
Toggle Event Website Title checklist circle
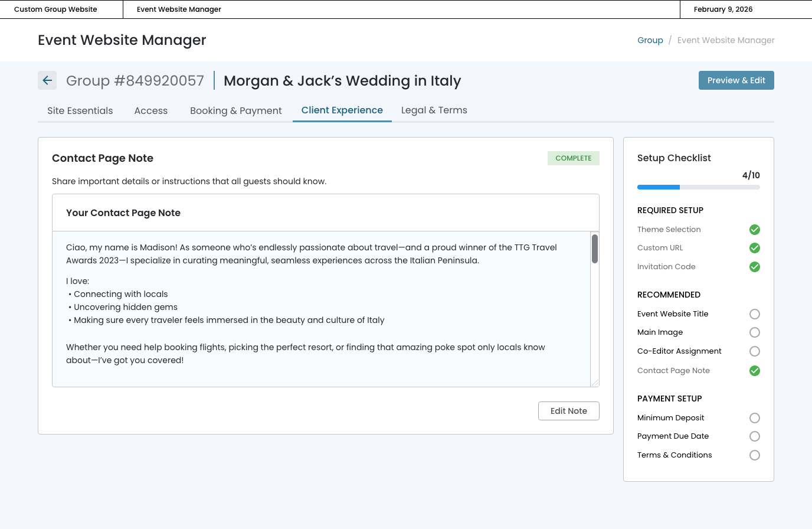coord(754,314)
